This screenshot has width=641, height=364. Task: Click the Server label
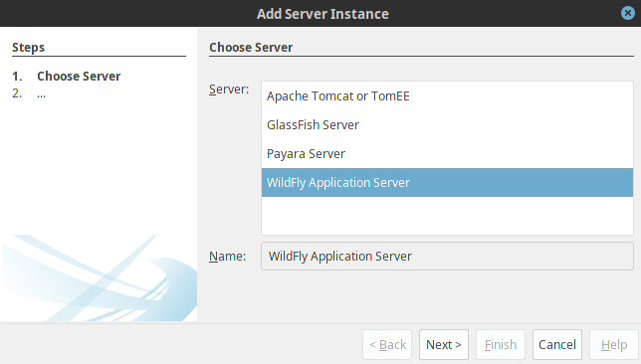pos(229,90)
